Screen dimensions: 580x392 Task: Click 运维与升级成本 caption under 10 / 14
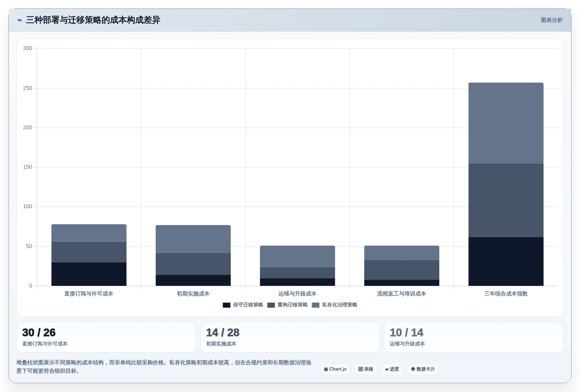coord(407,344)
